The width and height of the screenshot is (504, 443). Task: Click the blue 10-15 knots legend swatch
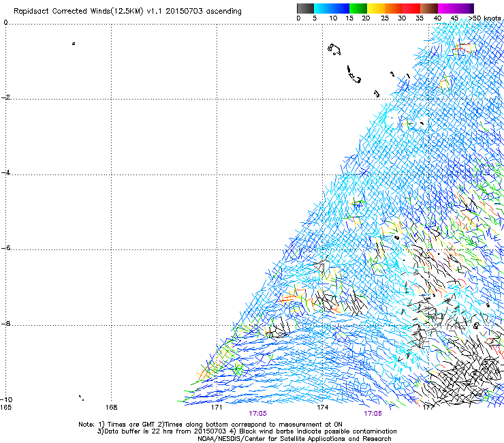tap(341, 8)
